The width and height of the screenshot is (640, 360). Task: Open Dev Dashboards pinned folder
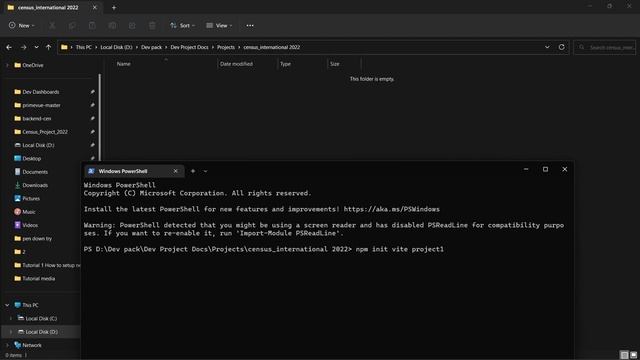(x=40, y=92)
